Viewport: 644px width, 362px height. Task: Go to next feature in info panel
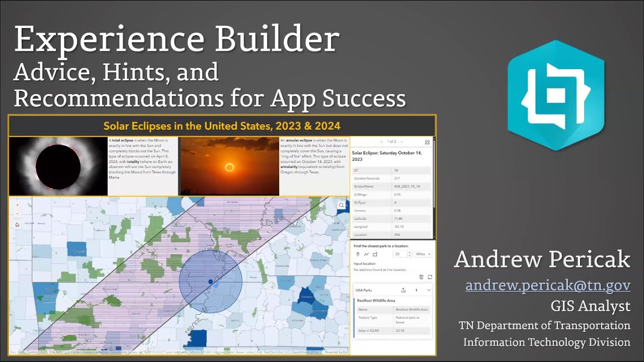point(401,142)
